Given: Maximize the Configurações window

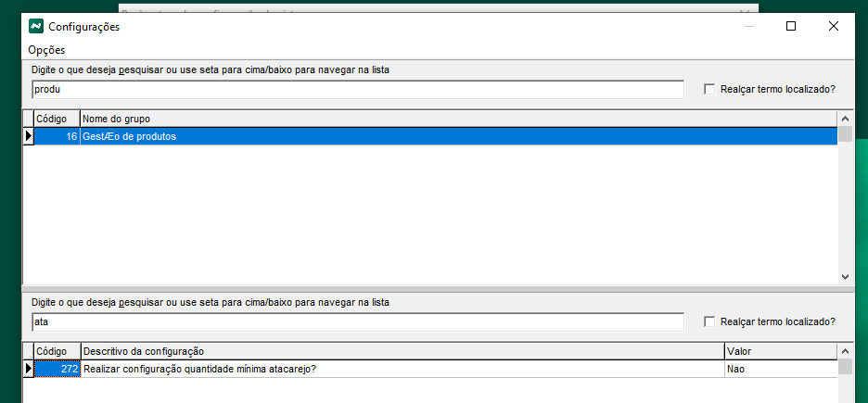Looking at the screenshot, I should click(791, 27).
